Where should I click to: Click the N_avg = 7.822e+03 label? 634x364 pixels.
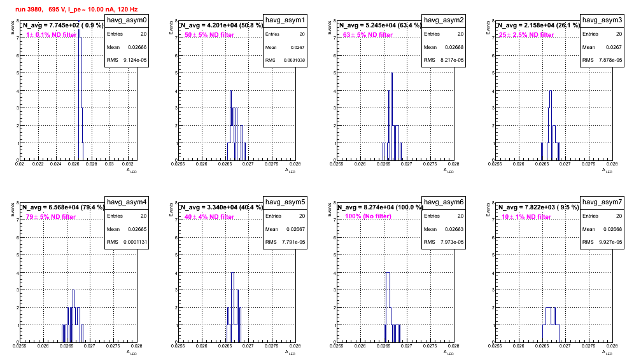click(x=539, y=207)
